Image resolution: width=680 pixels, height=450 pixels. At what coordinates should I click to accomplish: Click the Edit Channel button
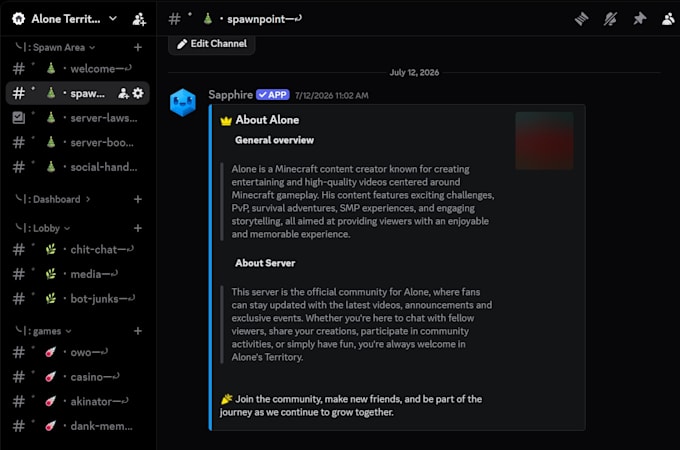[x=212, y=44]
